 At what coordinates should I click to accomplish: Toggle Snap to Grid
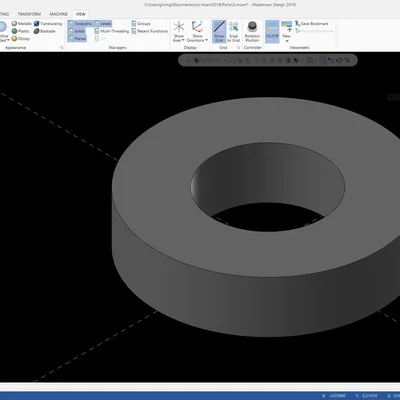click(x=234, y=31)
